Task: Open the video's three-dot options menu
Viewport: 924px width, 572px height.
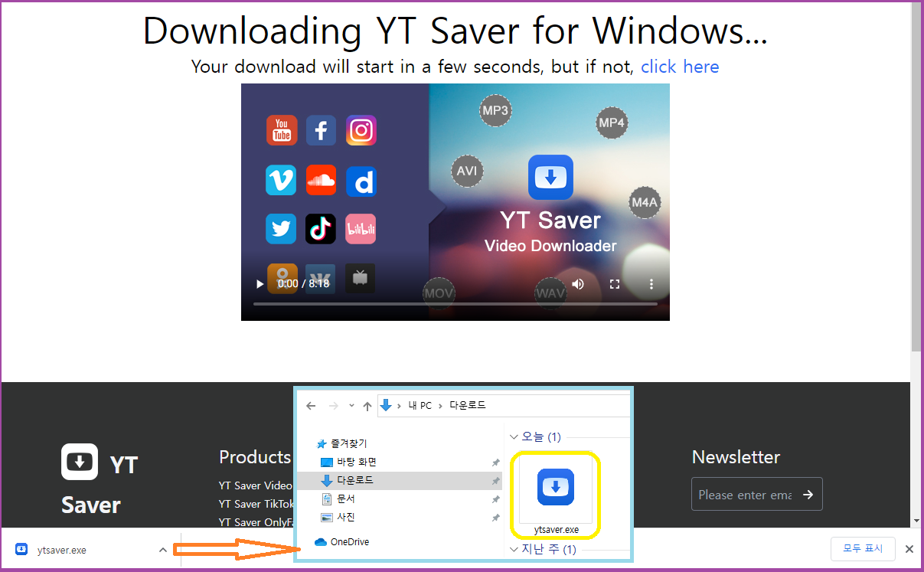Action: [651, 284]
